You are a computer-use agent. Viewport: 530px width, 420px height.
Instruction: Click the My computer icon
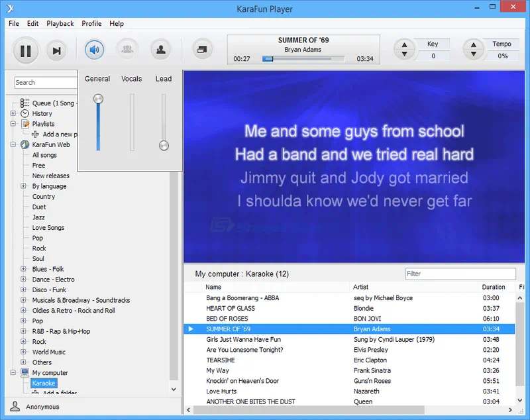[25, 372]
